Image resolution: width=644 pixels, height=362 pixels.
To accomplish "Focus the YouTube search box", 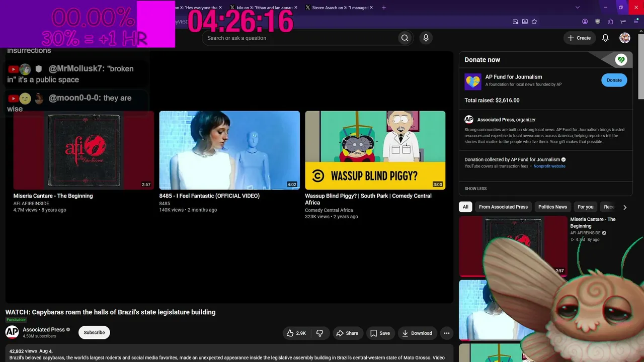I will tap(301, 38).
